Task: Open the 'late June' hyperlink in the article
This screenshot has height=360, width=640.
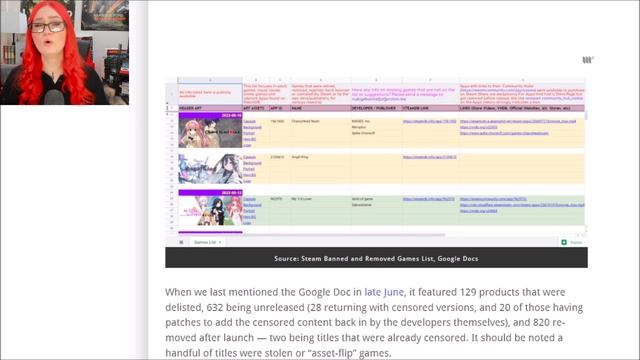Action: pos(384,292)
